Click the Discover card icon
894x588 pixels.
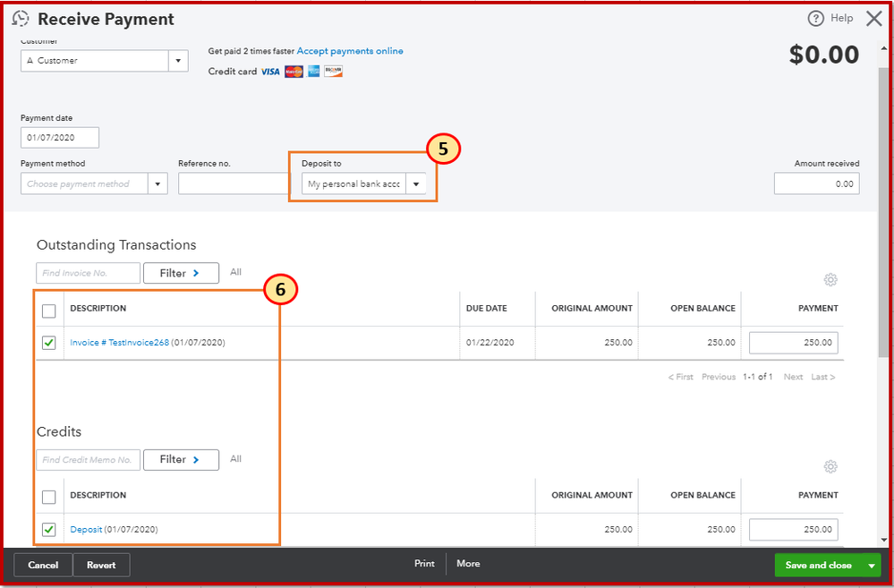click(x=333, y=72)
